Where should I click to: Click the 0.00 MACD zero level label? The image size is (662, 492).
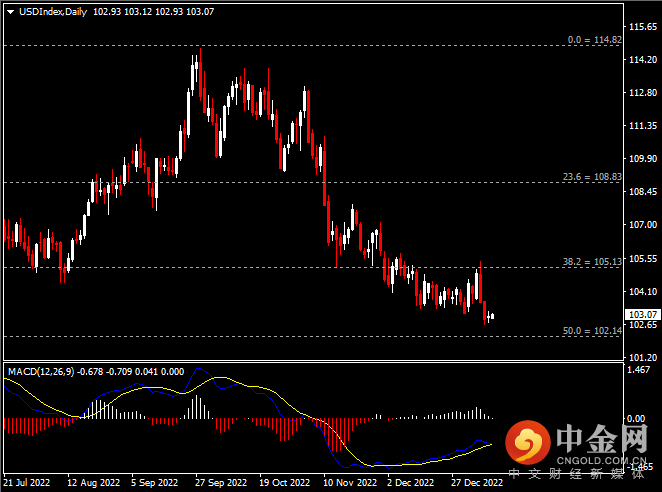(636, 418)
